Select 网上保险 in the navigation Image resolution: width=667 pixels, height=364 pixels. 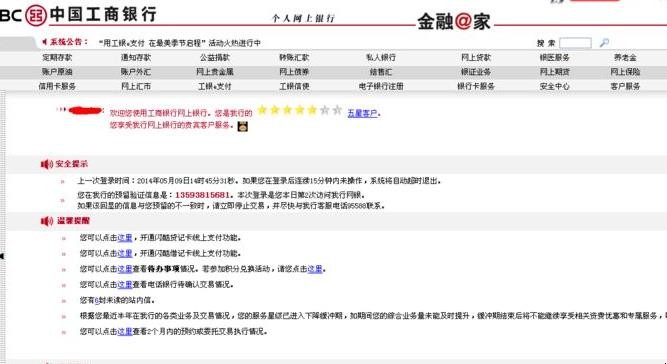625,72
